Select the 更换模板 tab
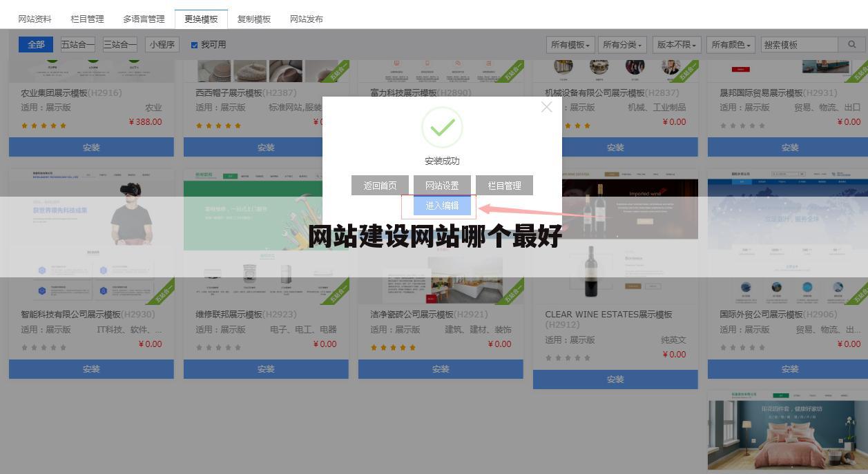This screenshot has width=868, height=474. (201, 19)
